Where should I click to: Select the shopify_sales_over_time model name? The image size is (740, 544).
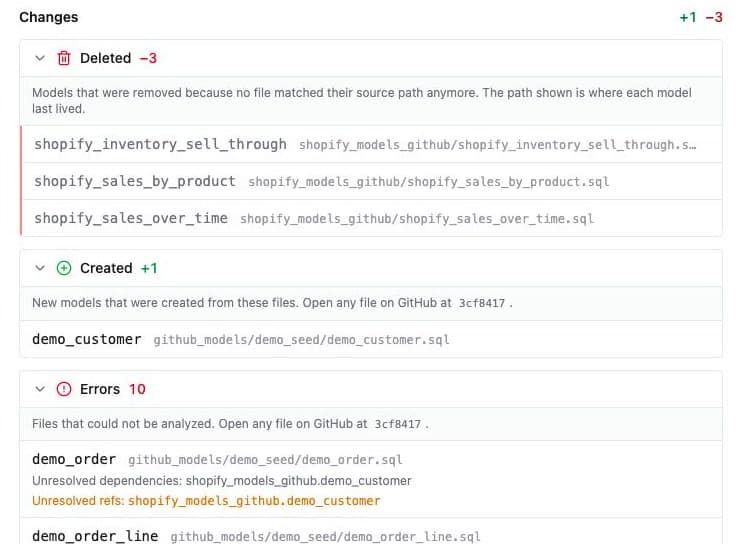[131, 218]
